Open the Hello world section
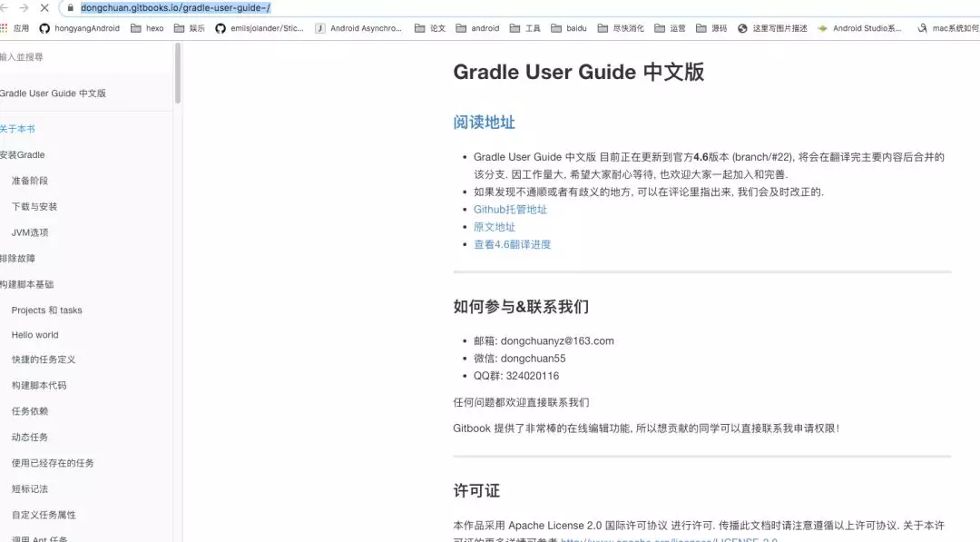Image resolution: width=980 pixels, height=542 pixels. coord(35,335)
